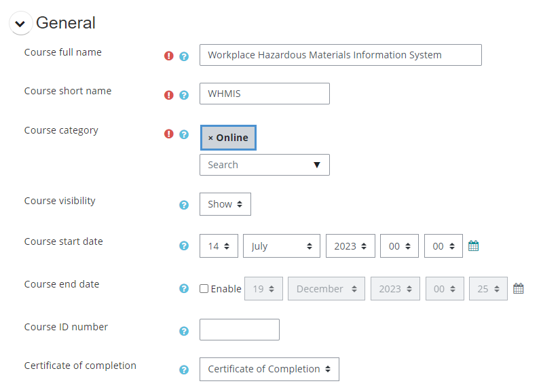This screenshot has width=560, height=392.
Task: Open the start date day dropdown showing 14
Action: (219, 246)
